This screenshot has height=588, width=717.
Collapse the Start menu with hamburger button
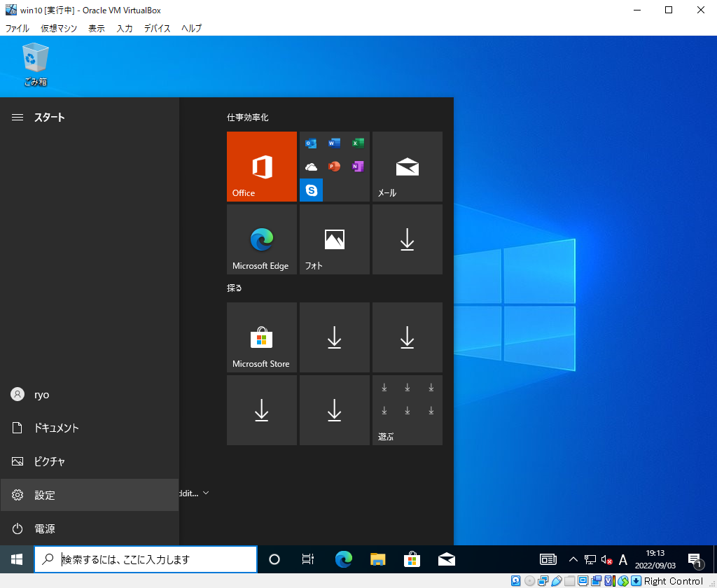(x=18, y=118)
